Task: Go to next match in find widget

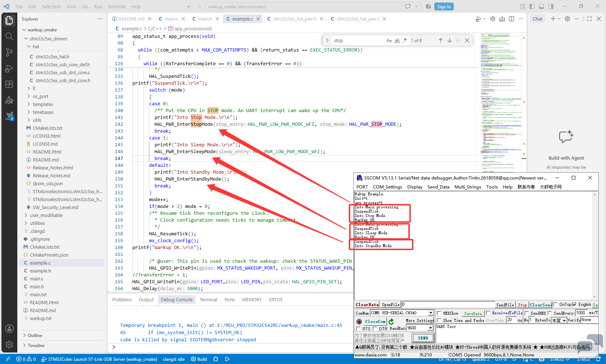Action: (x=449, y=40)
